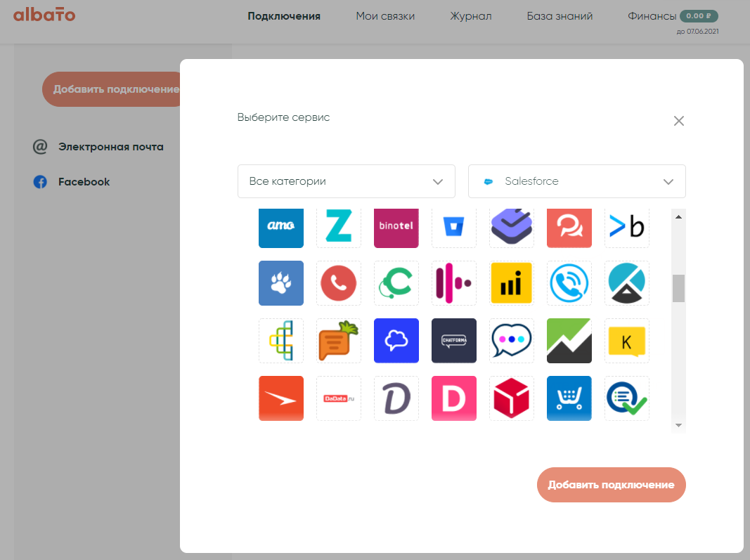
Task: Click the service list scrollbar down arrow
Action: point(678,425)
